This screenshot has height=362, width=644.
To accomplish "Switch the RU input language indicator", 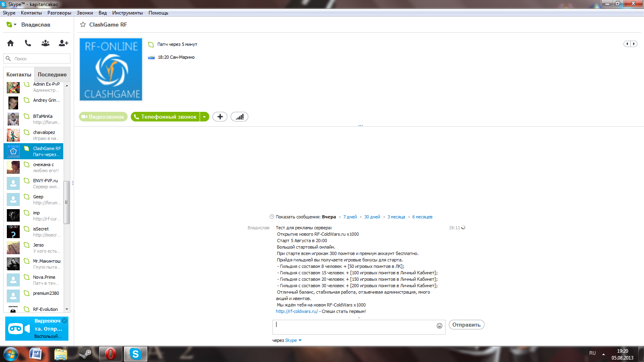I will click(592, 353).
